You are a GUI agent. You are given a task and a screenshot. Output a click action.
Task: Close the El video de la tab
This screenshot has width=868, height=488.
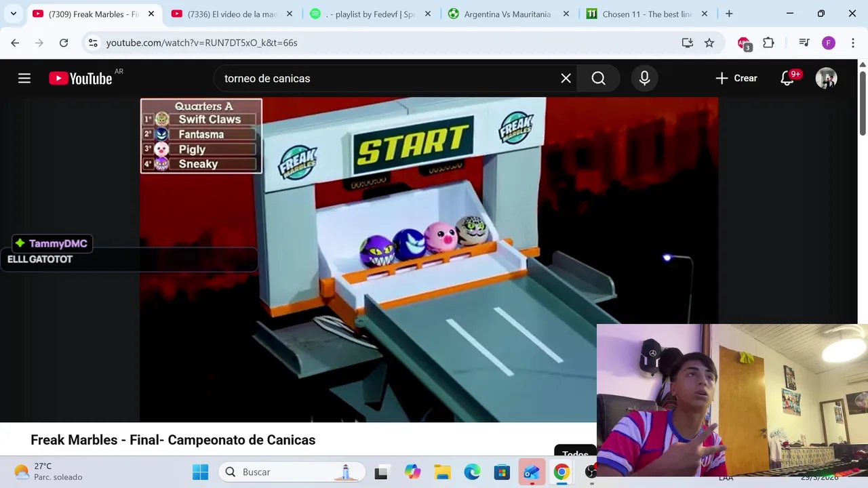[x=289, y=14]
